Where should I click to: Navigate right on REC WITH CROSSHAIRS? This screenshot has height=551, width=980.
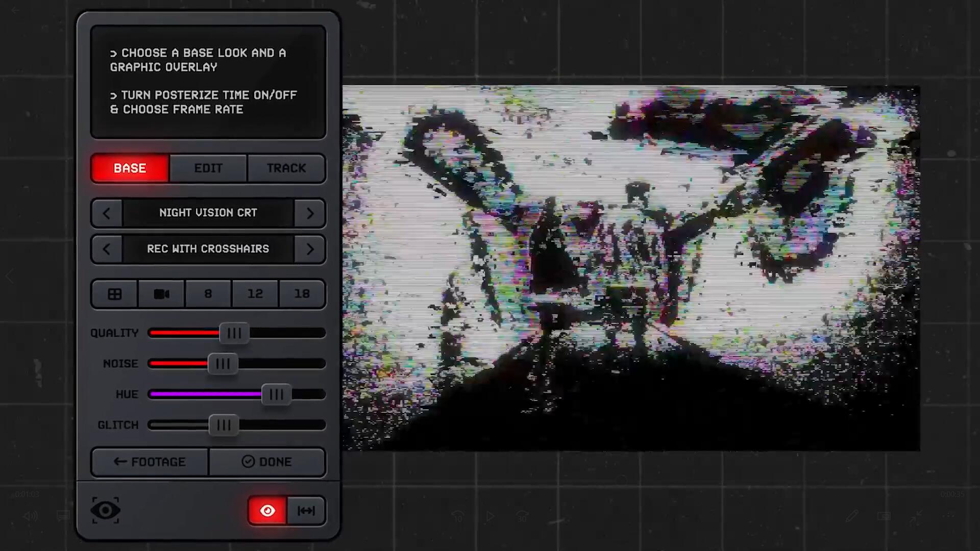pyautogui.click(x=310, y=249)
